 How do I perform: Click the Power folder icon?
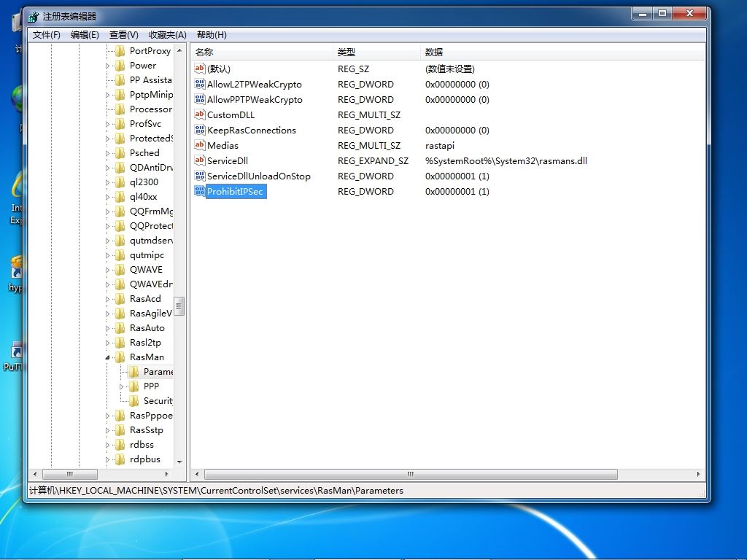coord(120,66)
